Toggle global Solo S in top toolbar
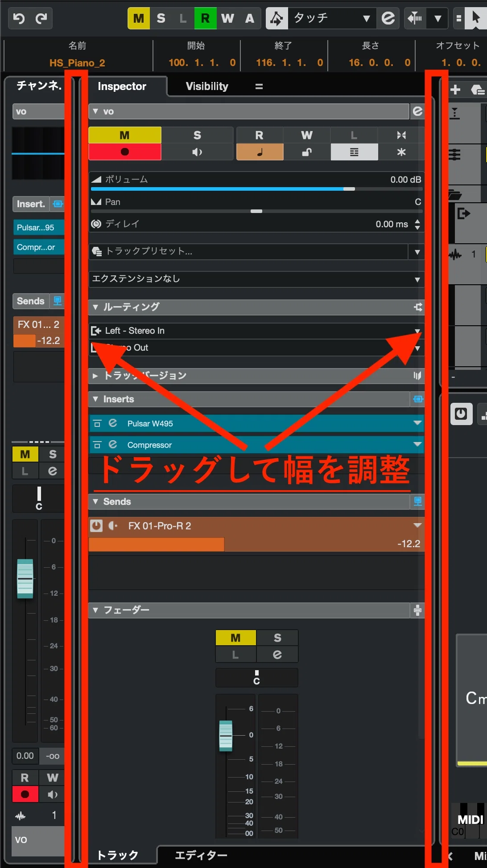Viewport: 487px width, 868px height. point(161,18)
